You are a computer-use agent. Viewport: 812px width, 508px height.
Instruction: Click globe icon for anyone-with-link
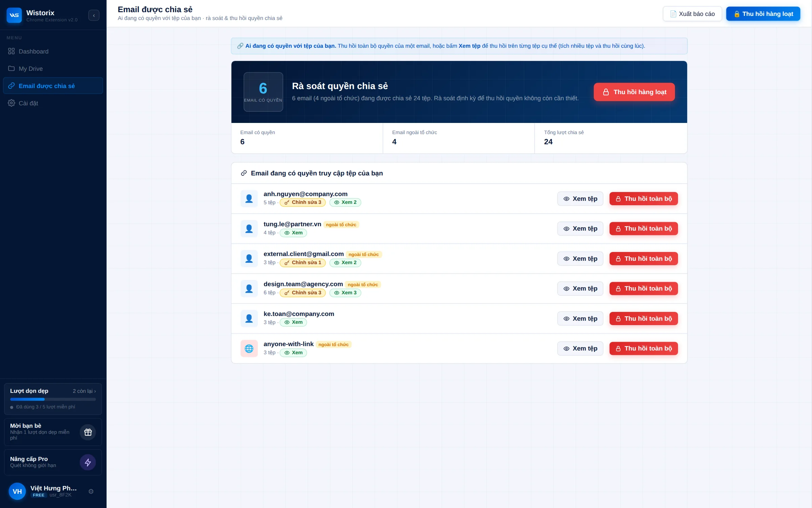[249, 348]
